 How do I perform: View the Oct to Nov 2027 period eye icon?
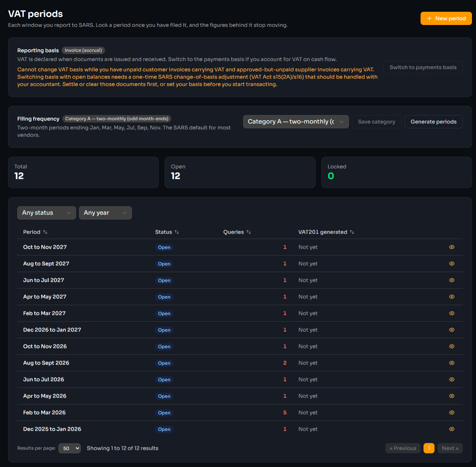[x=452, y=247]
